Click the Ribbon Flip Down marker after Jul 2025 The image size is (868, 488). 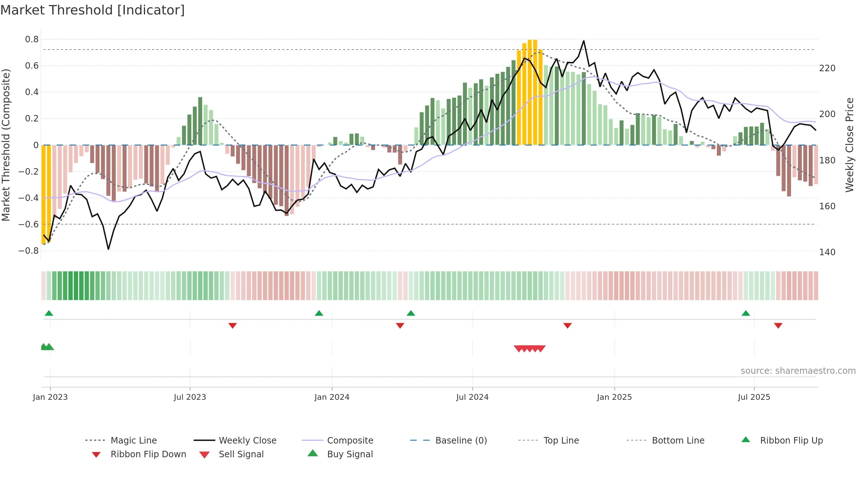778,326
